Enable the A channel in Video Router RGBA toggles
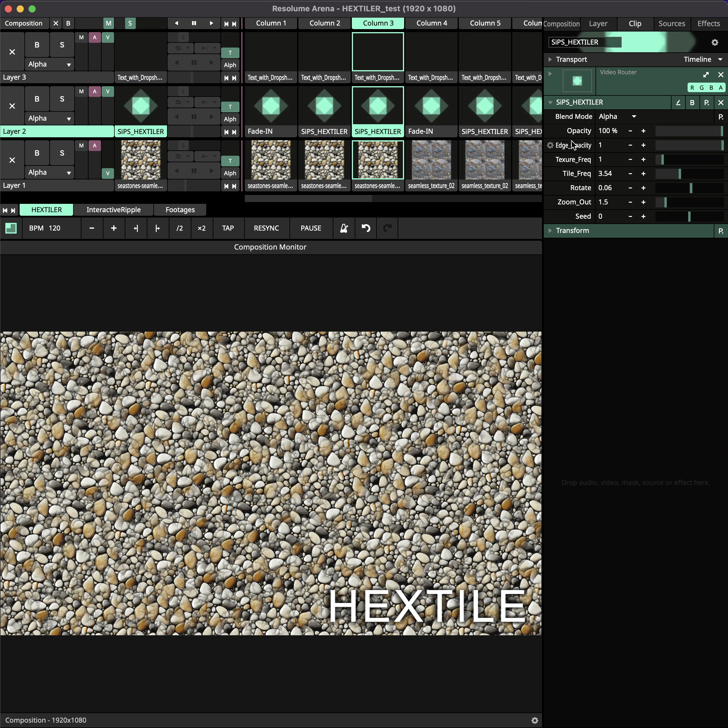This screenshot has width=728, height=728. point(721,87)
